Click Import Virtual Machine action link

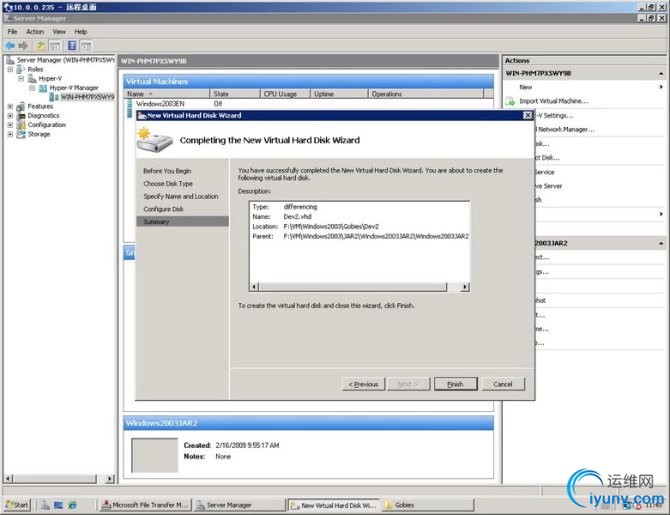pos(553,101)
